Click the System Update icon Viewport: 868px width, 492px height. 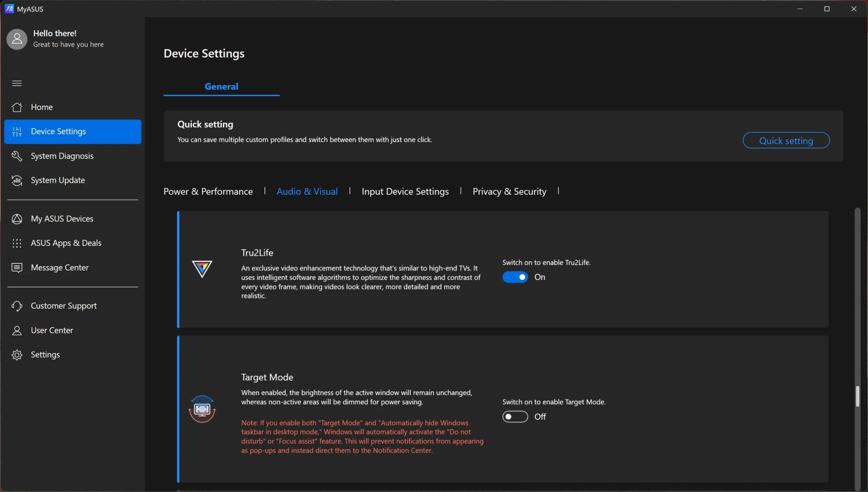pyautogui.click(x=17, y=180)
